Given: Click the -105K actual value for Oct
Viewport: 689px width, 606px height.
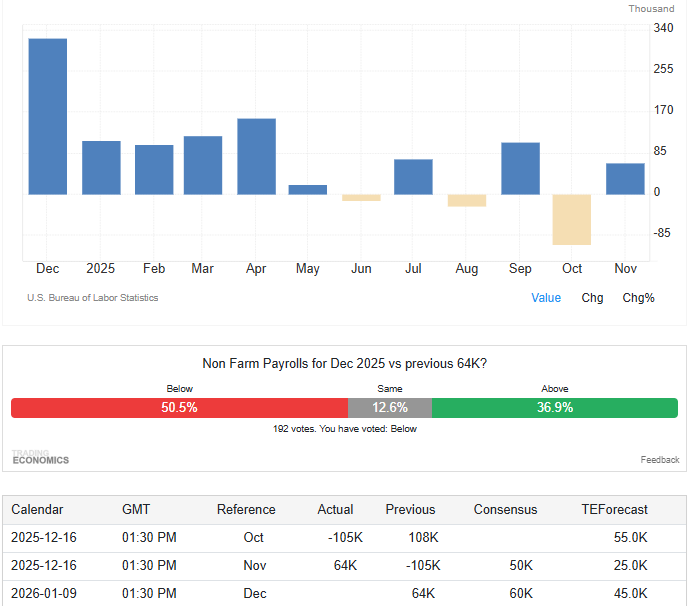Looking at the screenshot, I should [x=345, y=537].
